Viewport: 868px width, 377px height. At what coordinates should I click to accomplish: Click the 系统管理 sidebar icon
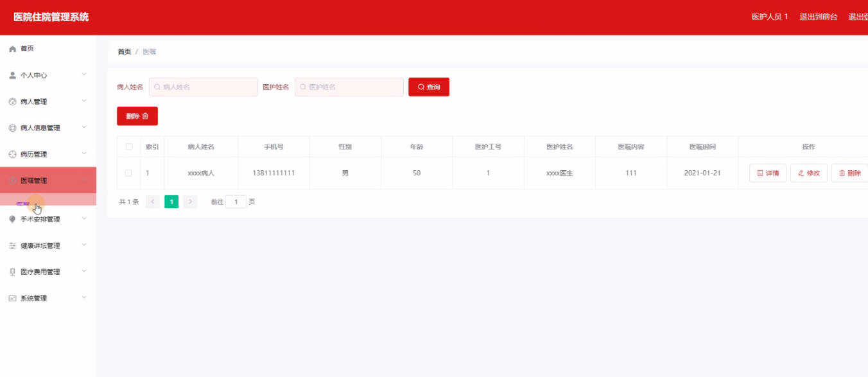pos(12,298)
